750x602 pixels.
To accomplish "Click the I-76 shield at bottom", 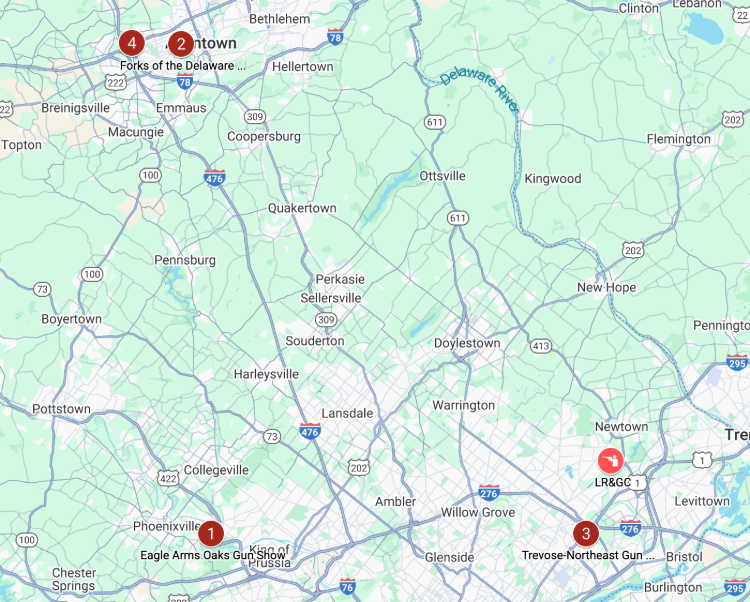I will click(347, 587).
